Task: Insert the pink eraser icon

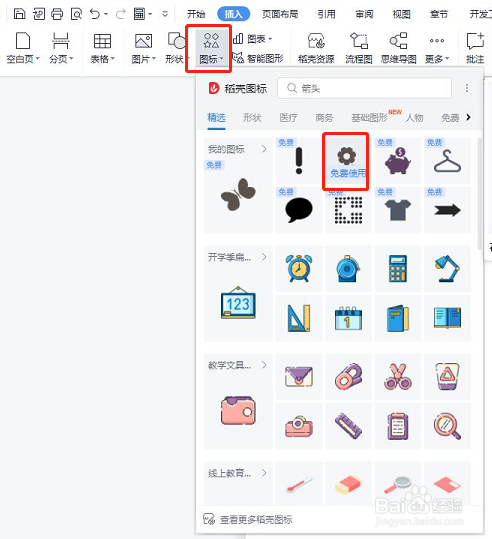Action: [x=348, y=484]
